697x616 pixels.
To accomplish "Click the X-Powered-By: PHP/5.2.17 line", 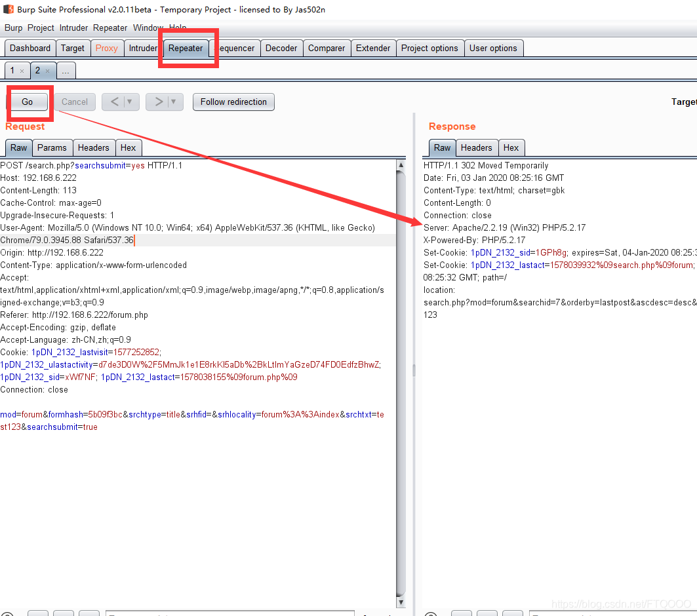I will 474,240.
